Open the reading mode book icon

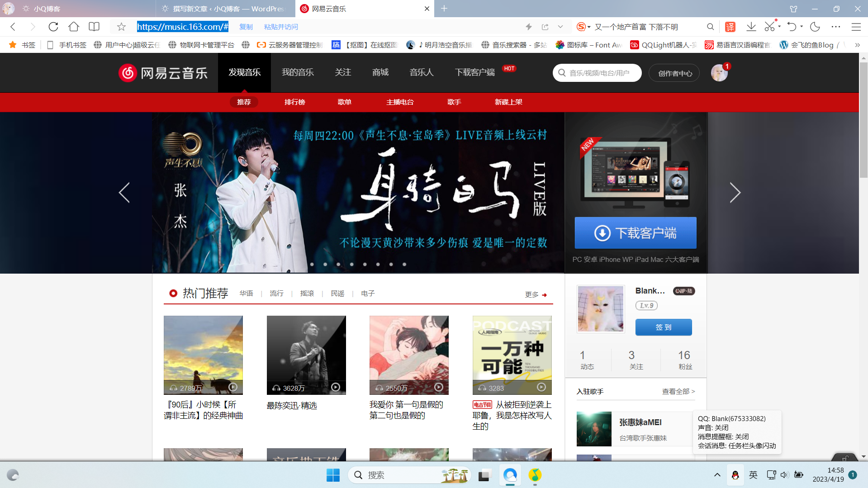point(94,27)
